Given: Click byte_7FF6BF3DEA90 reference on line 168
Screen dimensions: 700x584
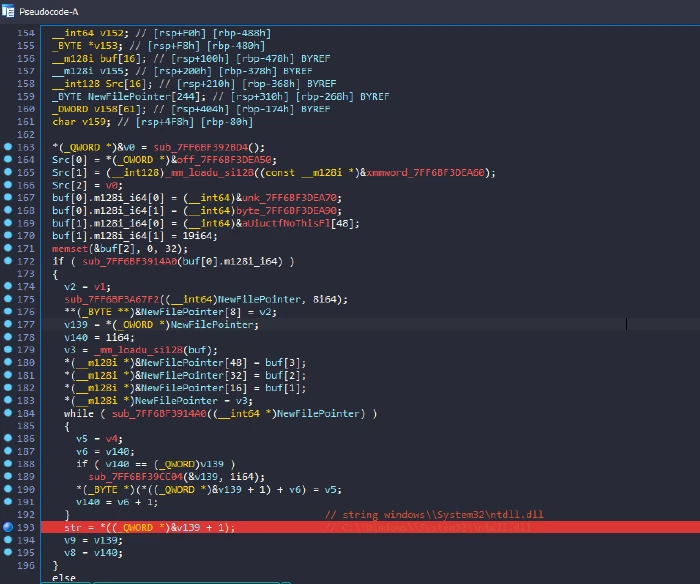Looking at the screenshot, I should click(x=286, y=210).
